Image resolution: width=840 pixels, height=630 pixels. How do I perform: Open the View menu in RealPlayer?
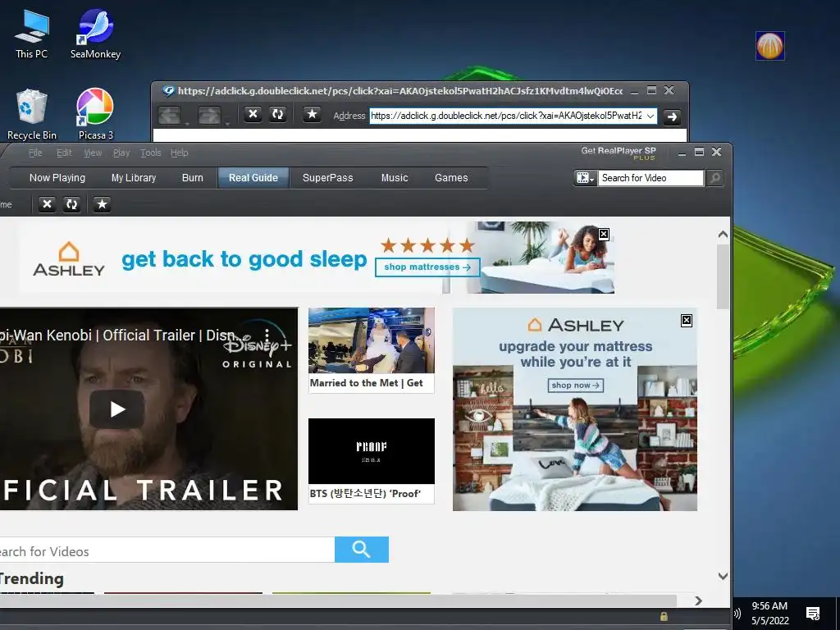[93, 153]
